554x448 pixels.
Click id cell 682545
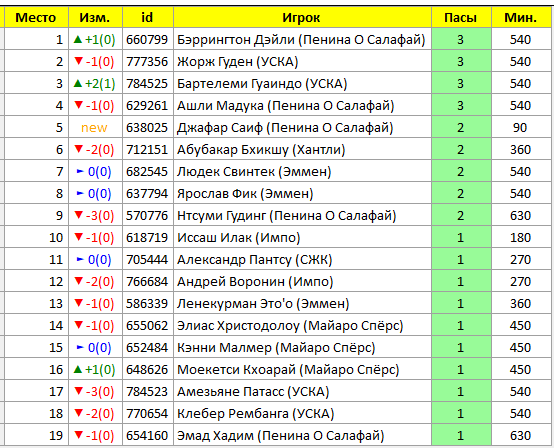[147, 171]
